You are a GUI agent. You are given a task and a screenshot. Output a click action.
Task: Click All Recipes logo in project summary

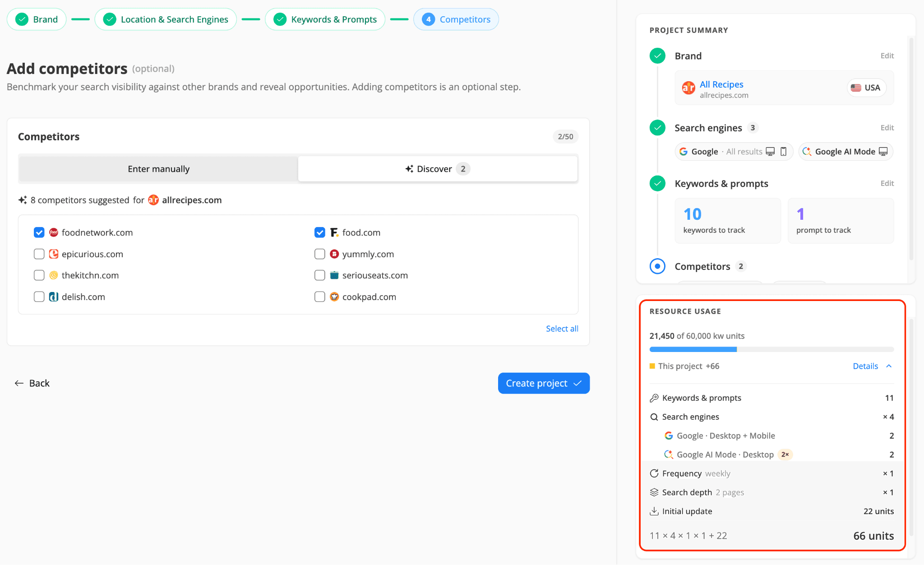[688, 88]
